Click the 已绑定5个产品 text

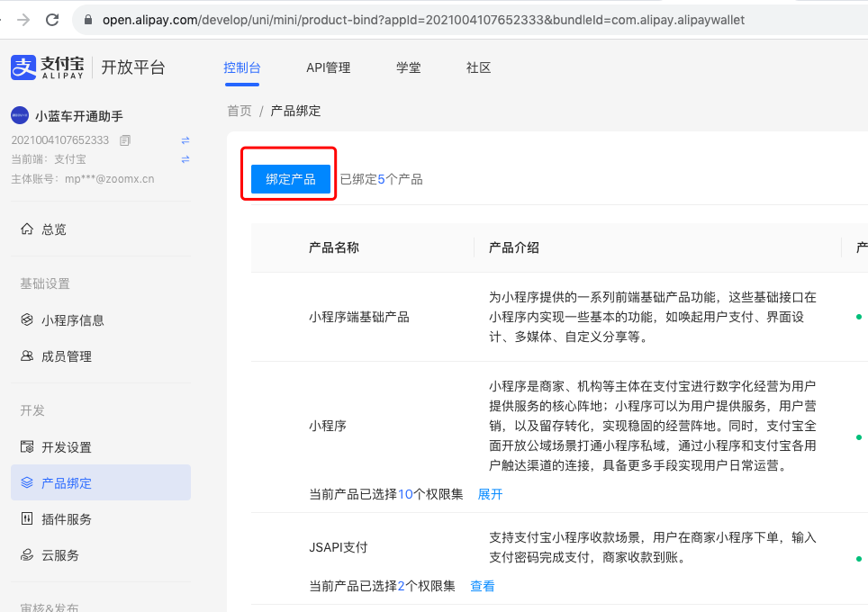382,179
